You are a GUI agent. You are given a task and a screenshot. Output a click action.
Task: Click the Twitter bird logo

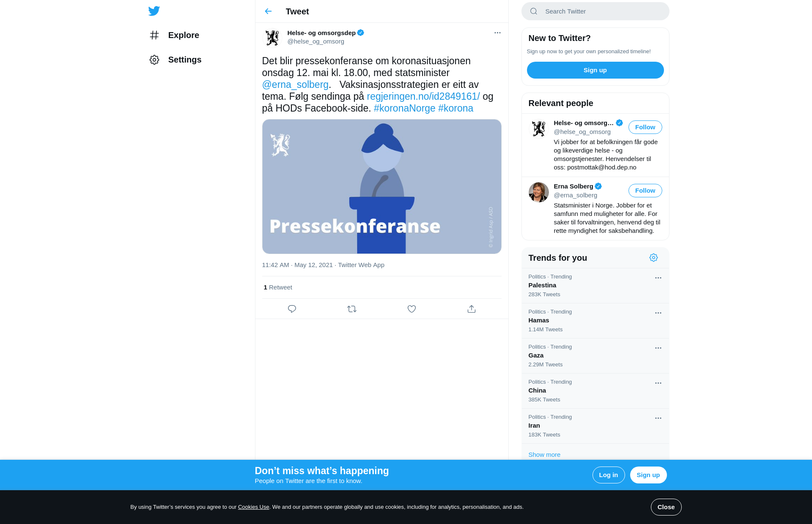click(x=154, y=11)
